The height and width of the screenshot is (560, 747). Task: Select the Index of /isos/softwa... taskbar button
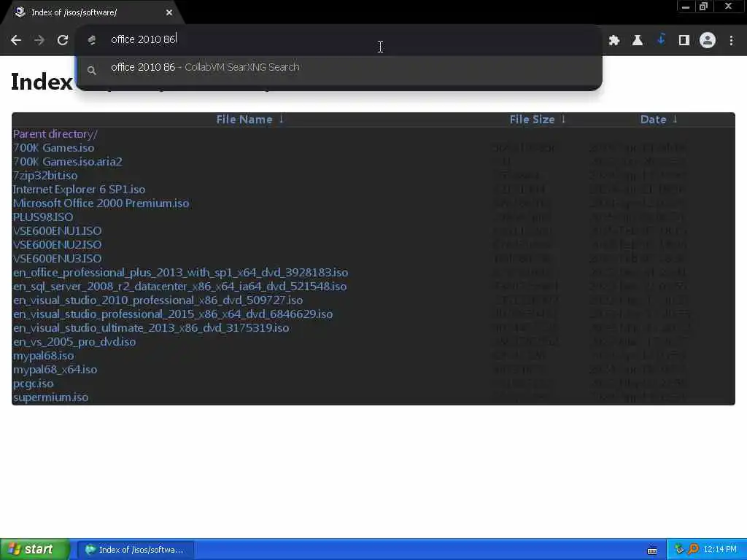point(136,550)
